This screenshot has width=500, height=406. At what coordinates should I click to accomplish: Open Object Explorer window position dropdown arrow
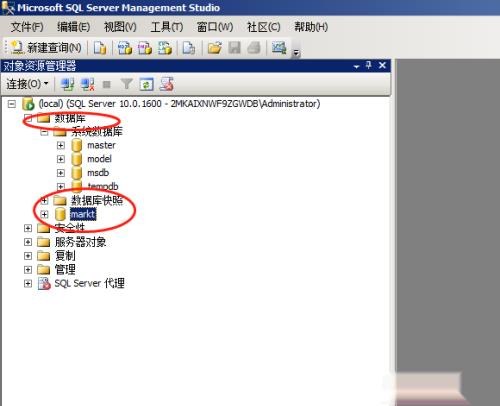coord(357,66)
